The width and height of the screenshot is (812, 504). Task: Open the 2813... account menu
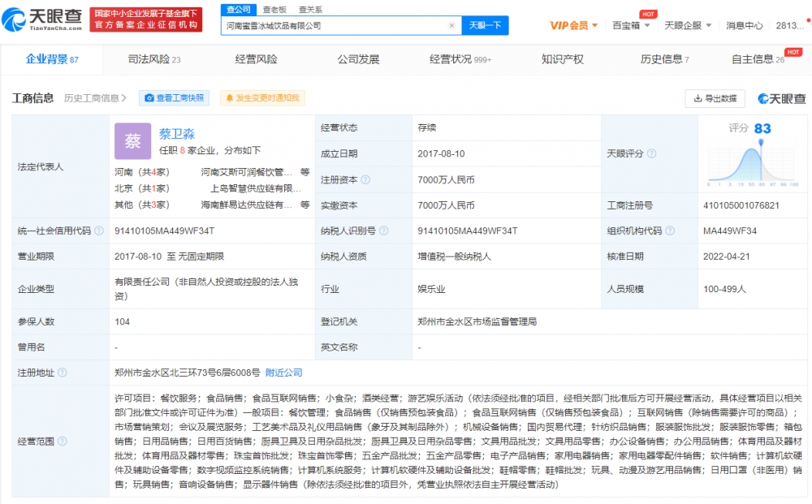click(790, 25)
